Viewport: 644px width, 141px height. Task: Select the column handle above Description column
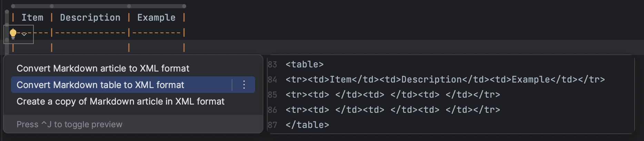[x=90, y=6]
